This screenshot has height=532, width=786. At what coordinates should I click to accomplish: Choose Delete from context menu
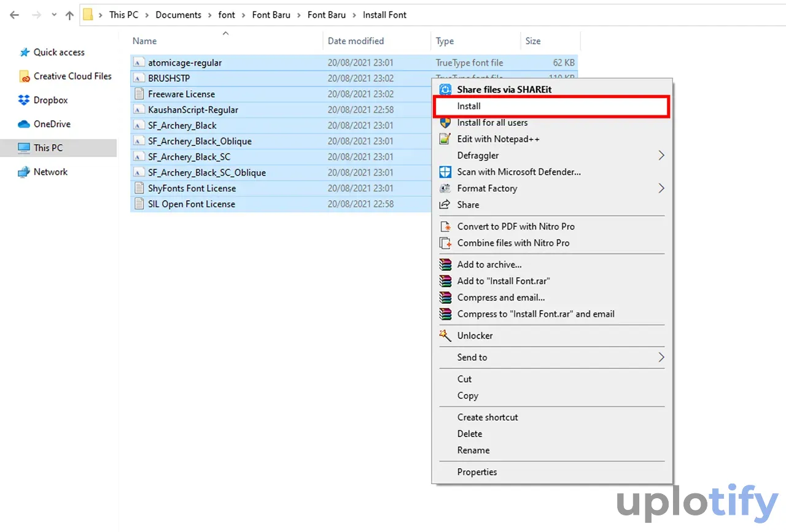pos(470,434)
